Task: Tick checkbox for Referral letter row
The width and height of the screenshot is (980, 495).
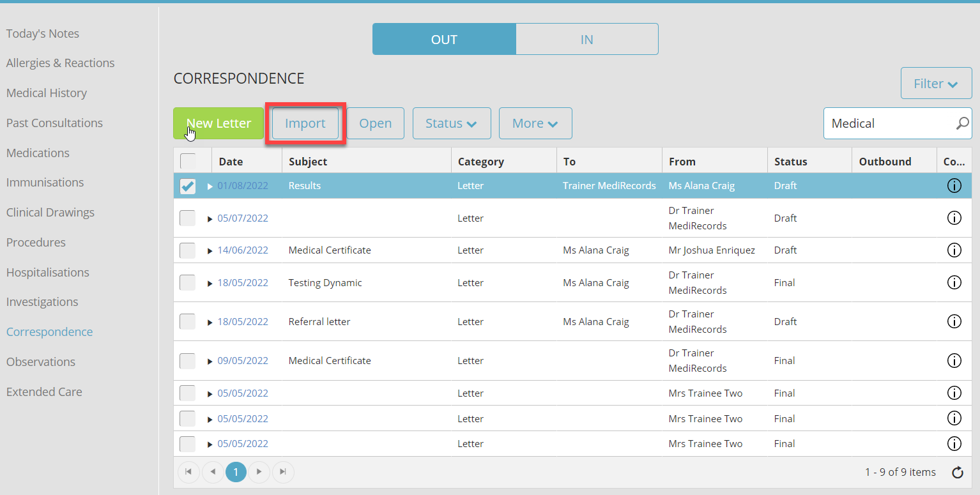Action: 188,321
